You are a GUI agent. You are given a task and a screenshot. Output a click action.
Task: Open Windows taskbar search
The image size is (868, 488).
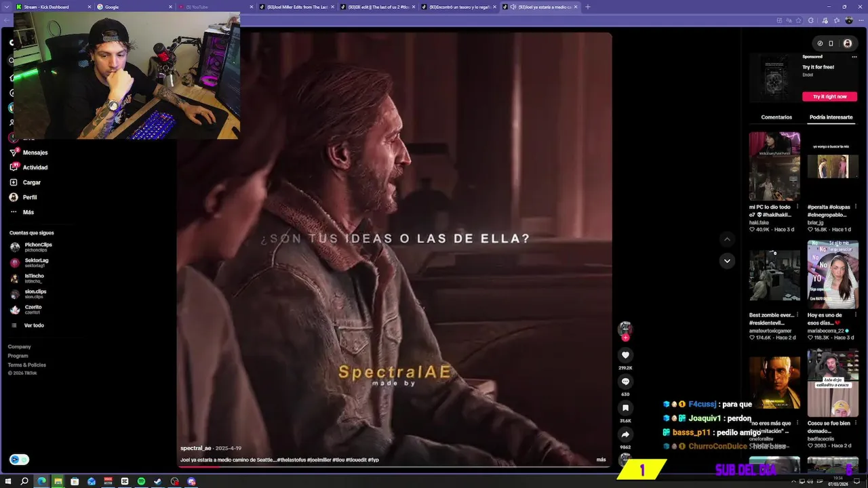tap(25, 481)
